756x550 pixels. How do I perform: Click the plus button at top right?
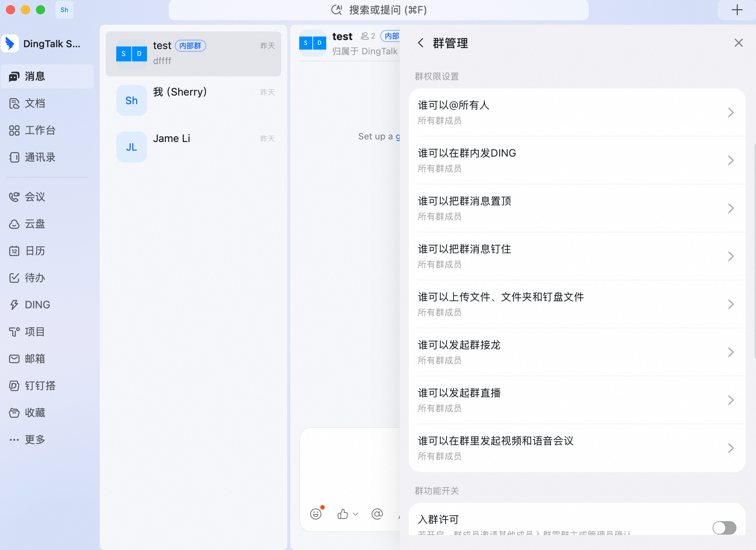[737, 10]
